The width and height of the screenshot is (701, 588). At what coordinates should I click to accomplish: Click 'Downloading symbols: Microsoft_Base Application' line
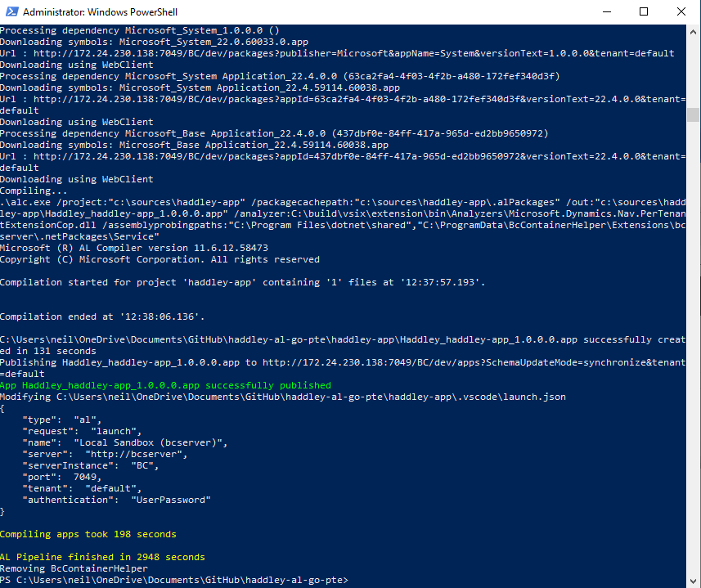(194, 145)
